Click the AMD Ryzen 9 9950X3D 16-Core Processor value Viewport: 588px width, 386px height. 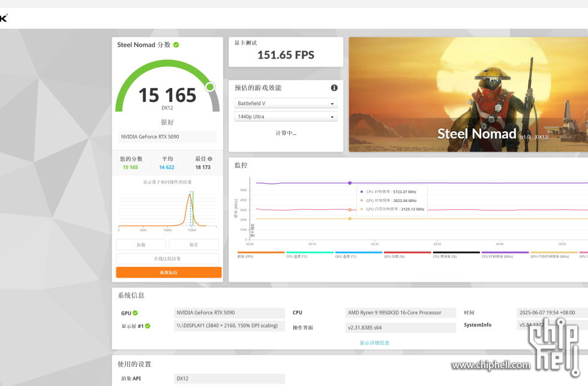point(401,312)
